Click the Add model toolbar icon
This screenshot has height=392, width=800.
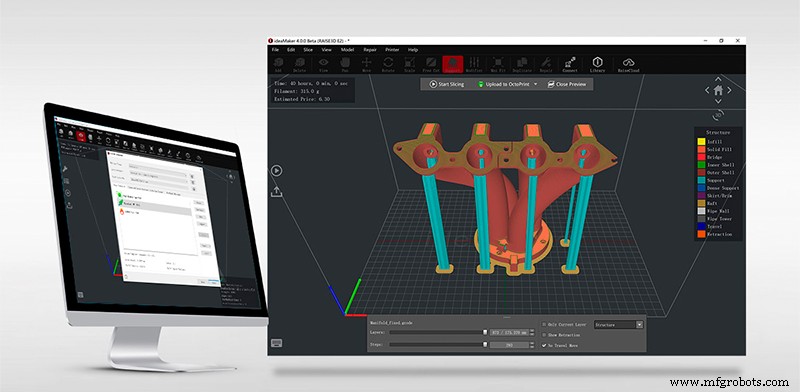(x=278, y=64)
